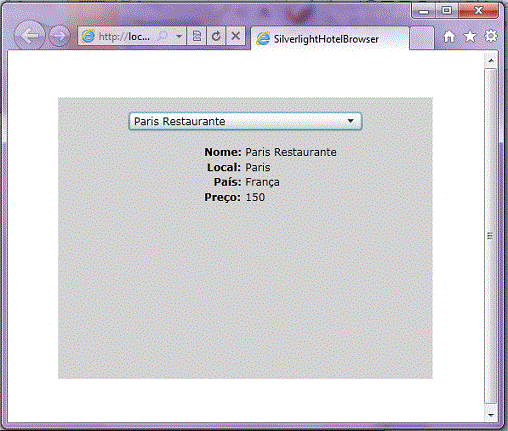Click the scrollbar down arrow
The image size is (508, 431).
(x=491, y=415)
